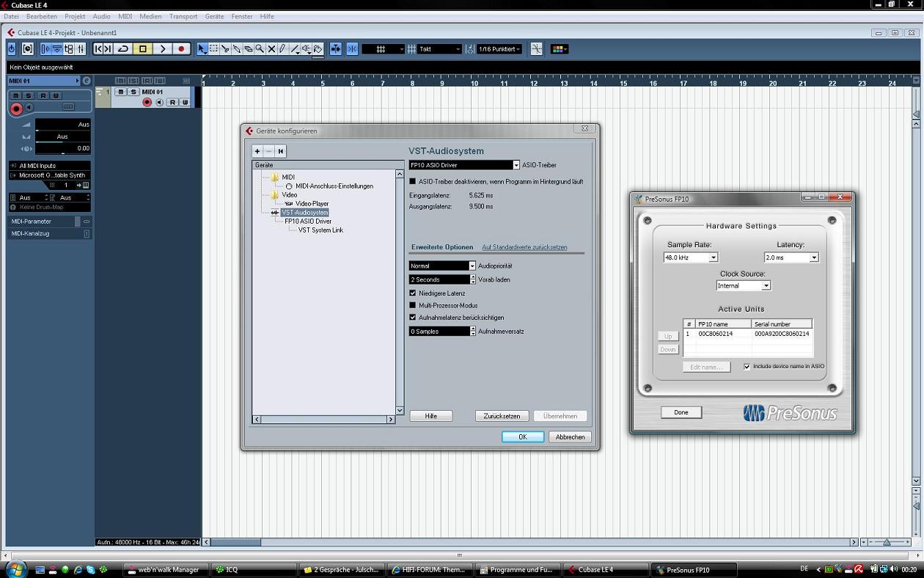Click Auf Standardwerte zurücksetzen link

click(524, 247)
